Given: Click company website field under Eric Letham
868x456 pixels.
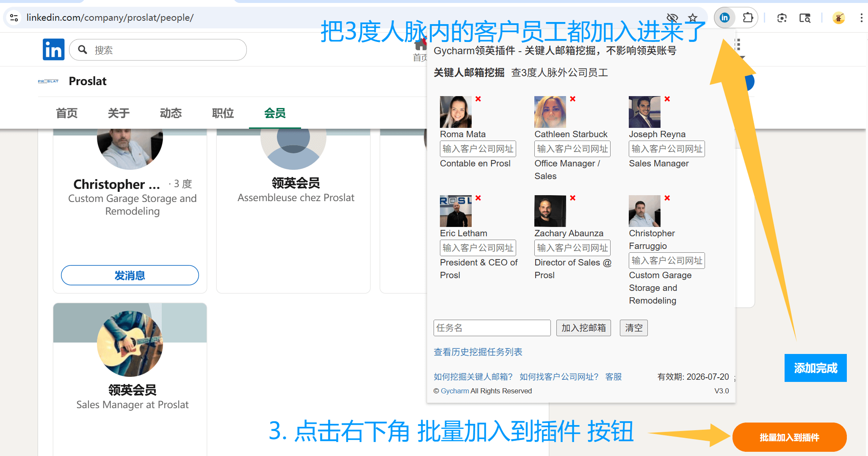Looking at the screenshot, I should [478, 248].
